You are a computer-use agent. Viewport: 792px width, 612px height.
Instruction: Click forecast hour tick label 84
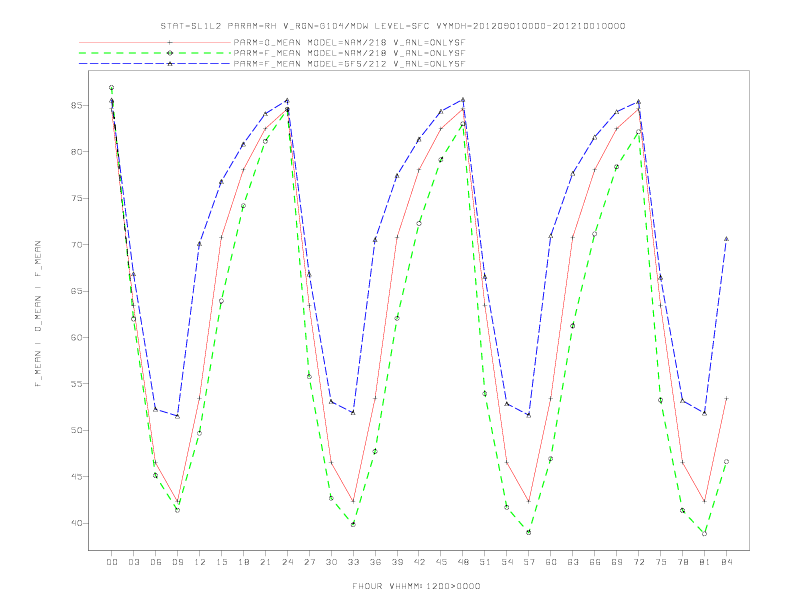point(727,562)
